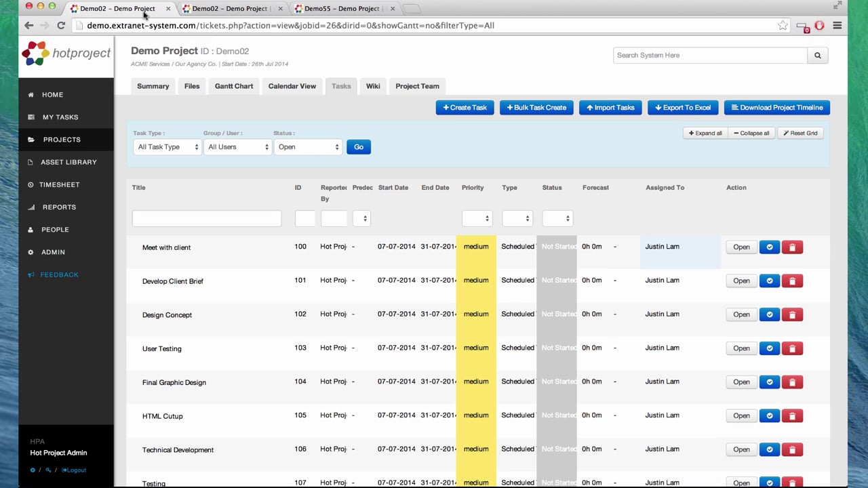Open the Reports section
This screenshot has width=868, height=488.
click(x=59, y=207)
